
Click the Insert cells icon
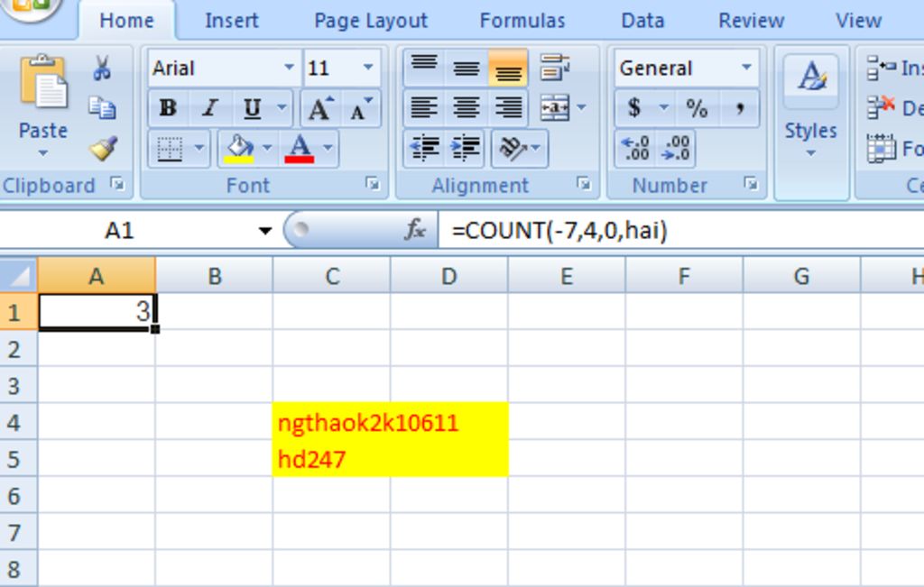(x=881, y=68)
